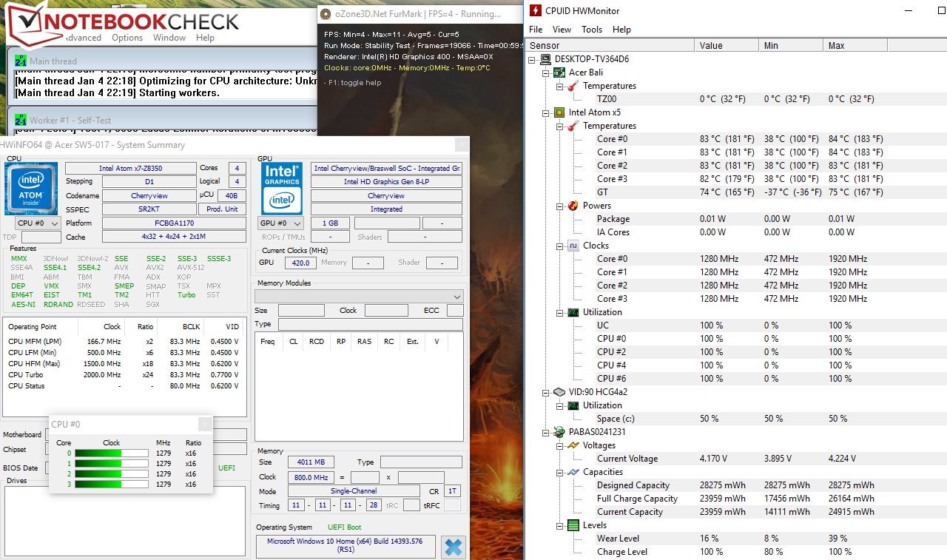947x560 pixels.
Task: Click the Levels green bar icon
Action: click(573, 525)
